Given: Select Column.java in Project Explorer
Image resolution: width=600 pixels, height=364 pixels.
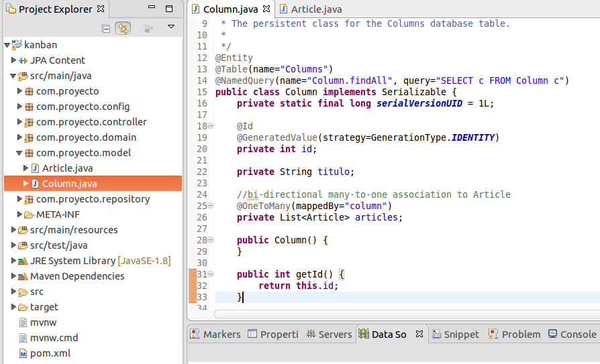Looking at the screenshot, I should 69,184.
